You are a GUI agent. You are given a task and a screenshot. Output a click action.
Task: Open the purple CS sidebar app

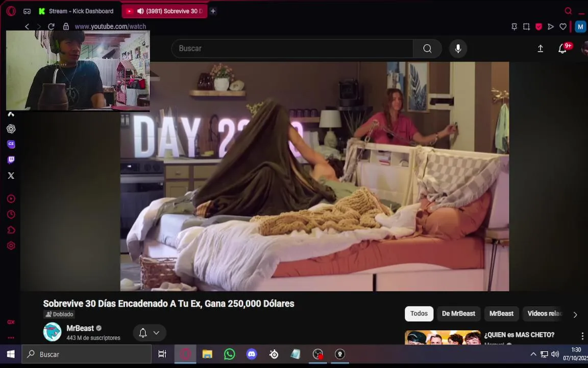(11, 144)
